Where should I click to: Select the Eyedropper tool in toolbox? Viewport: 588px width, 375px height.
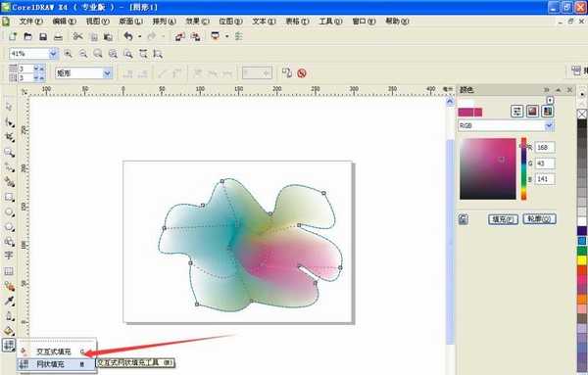coord(9,301)
